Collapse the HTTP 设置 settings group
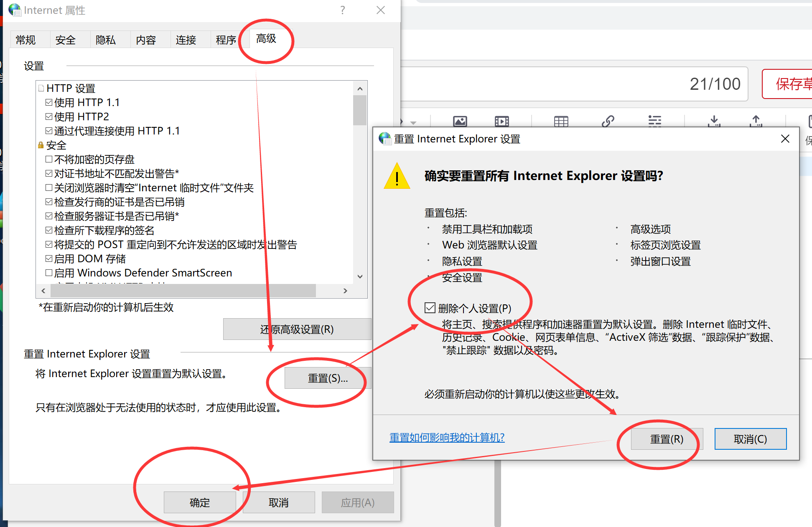The height and width of the screenshot is (527, 812). pyautogui.click(x=41, y=87)
